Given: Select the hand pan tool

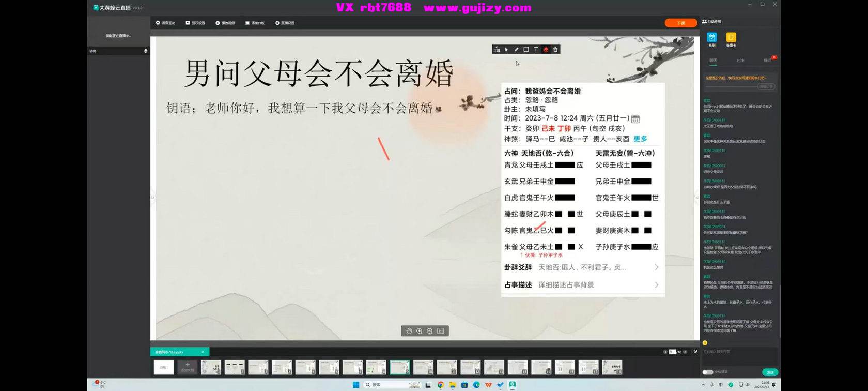Looking at the screenshot, I should (x=409, y=331).
